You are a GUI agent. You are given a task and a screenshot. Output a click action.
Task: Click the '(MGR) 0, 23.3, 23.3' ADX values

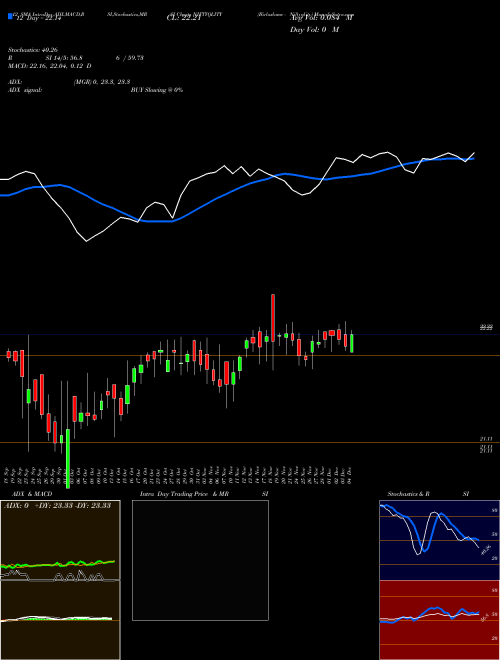click(101, 82)
